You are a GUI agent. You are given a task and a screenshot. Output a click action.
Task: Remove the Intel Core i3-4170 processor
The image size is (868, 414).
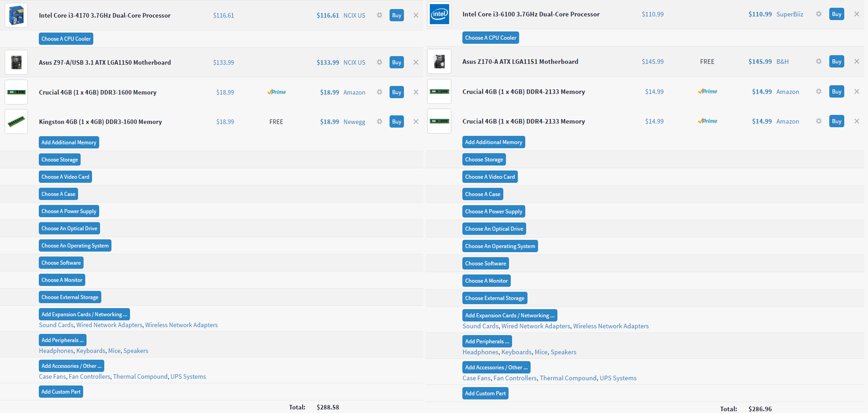416,15
